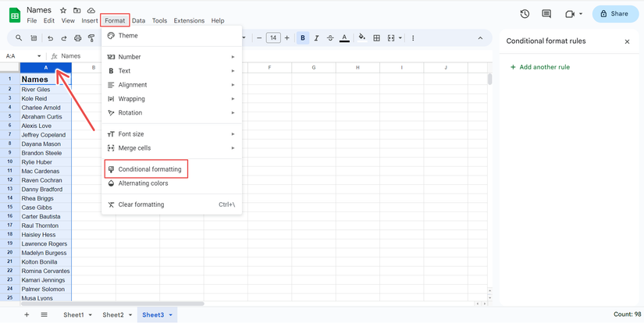Select column A header
This screenshot has height=323, width=644.
[x=46, y=68]
